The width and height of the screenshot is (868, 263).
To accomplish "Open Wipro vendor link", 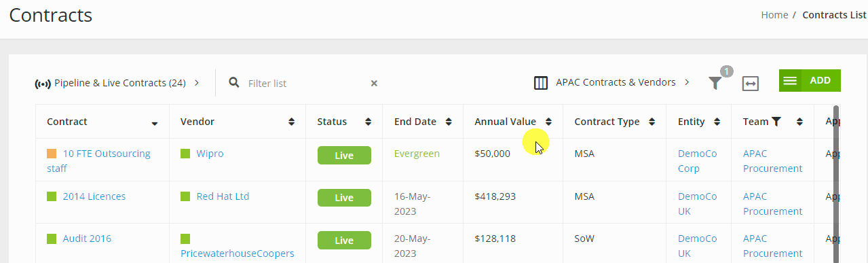I will (x=210, y=154).
